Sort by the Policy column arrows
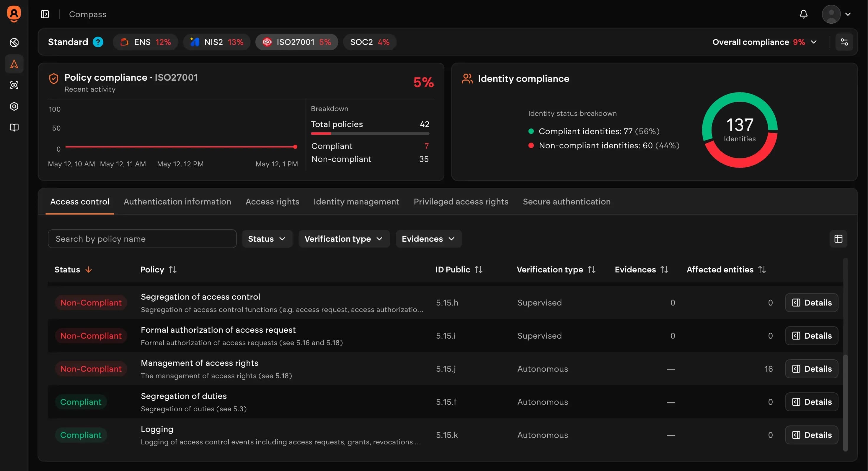 173,269
